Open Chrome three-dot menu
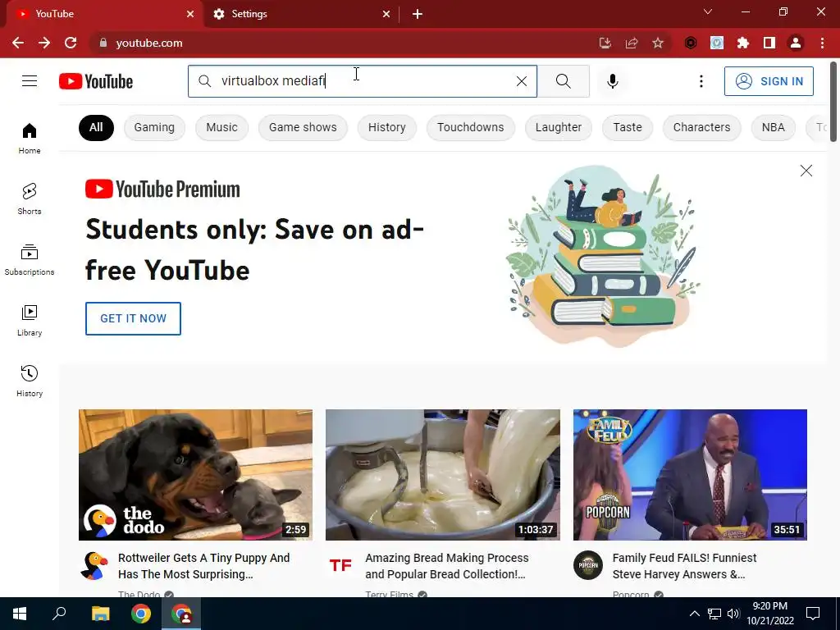The image size is (840, 630). 822,43
